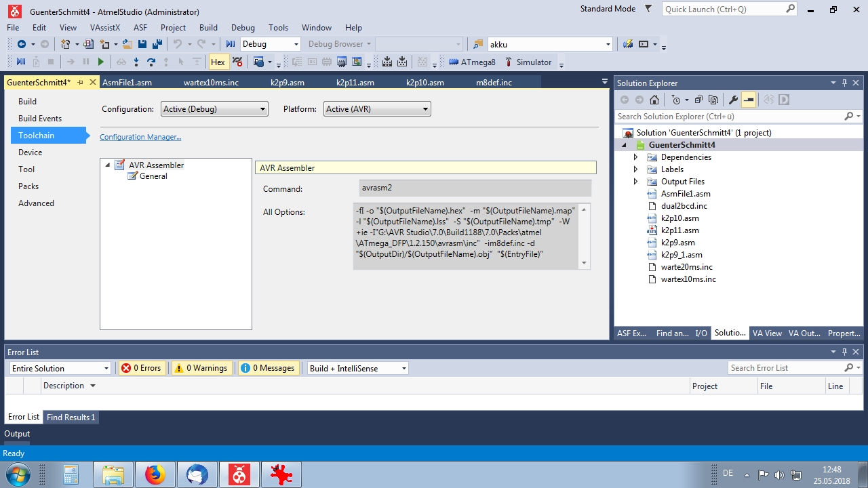
Task: Toggle the 0 Messages filter button
Action: point(269,368)
